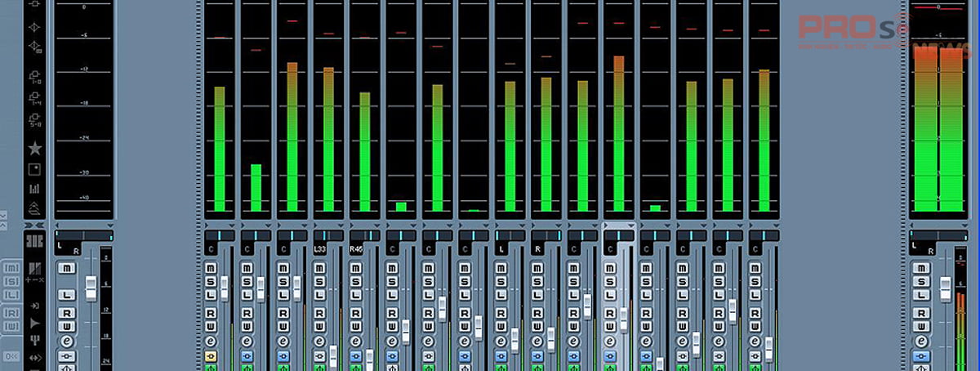Click the +−× channel settings icon

[35, 273]
